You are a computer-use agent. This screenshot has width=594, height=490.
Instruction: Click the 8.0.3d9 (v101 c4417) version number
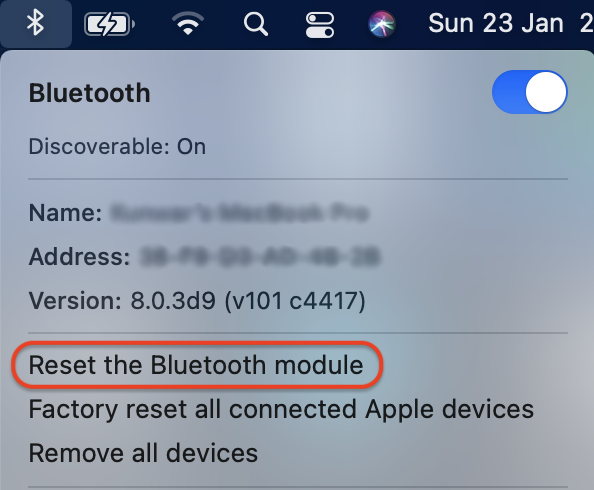(248, 301)
